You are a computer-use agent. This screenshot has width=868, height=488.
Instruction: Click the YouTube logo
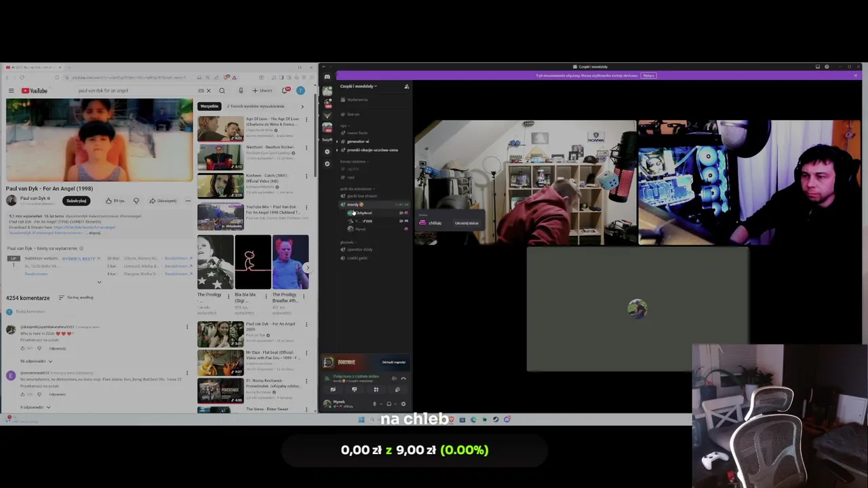(x=35, y=91)
